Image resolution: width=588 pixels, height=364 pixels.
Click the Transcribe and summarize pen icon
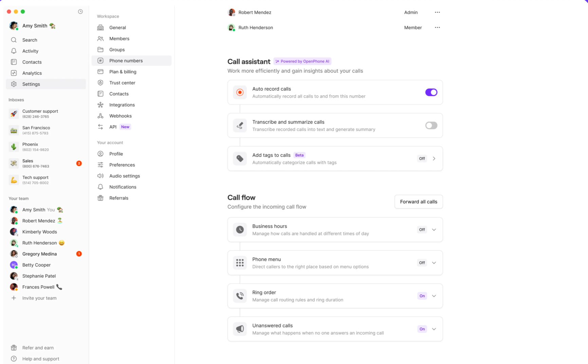tap(240, 126)
